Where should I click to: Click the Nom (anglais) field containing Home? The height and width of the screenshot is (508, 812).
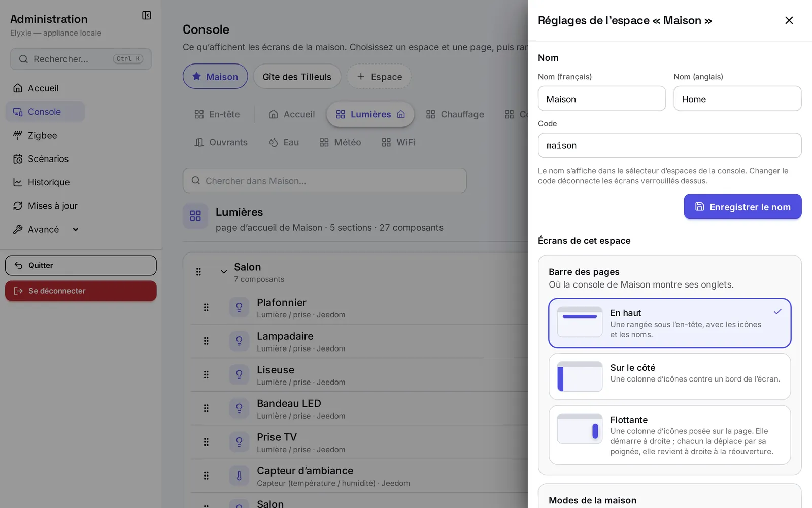coord(737,99)
